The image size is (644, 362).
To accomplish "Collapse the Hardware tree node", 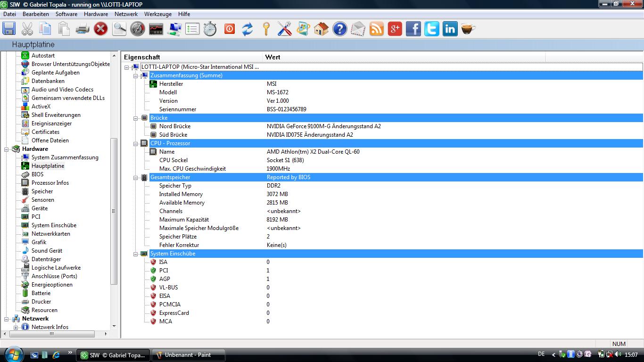I will pyautogui.click(x=7, y=149).
